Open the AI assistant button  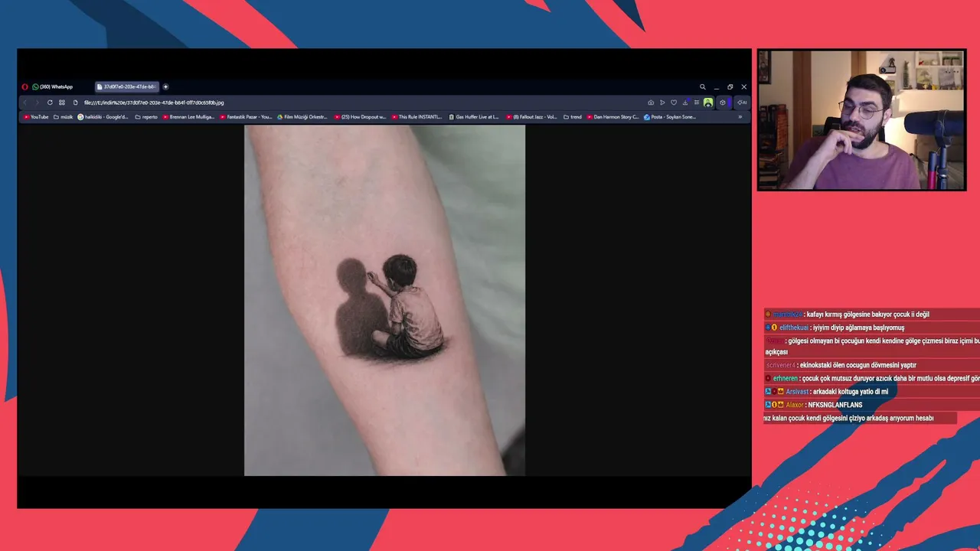point(742,103)
